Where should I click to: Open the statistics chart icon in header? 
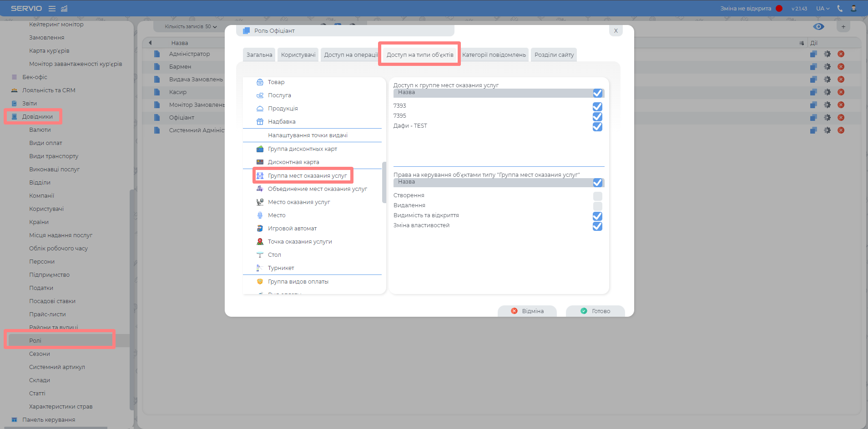64,9
